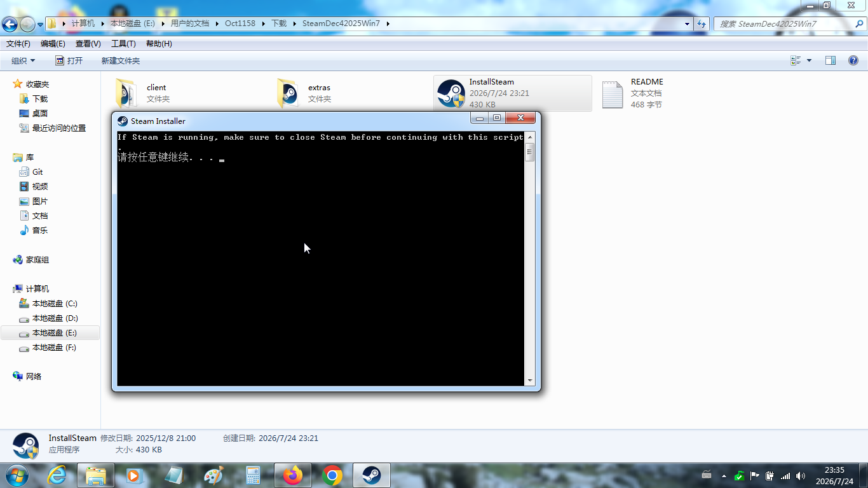The width and height of the screenshot is (868, 488).
Task: Expand the breadcrumb arrow after SteamDec42025Win7
Action: [388, 24]
